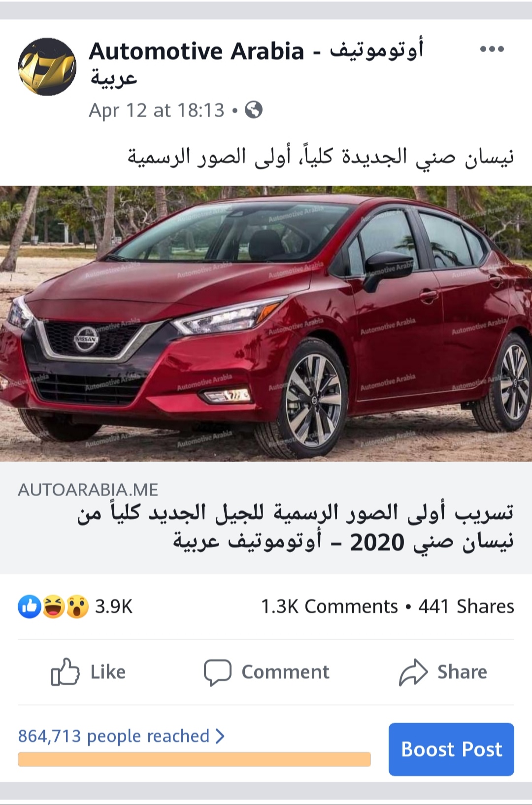The image size is (532, 805).
Task: Click the Boost Post button
Action: (451, 749)
